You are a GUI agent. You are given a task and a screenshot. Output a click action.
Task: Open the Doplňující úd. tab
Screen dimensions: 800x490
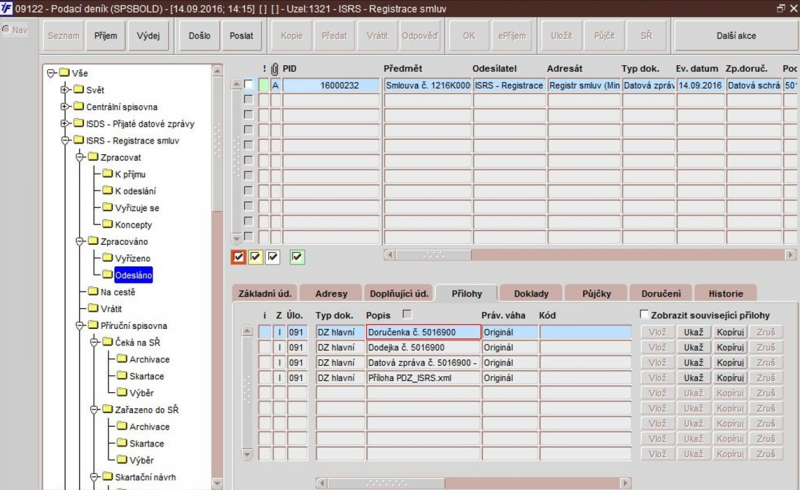pos(399,293)
